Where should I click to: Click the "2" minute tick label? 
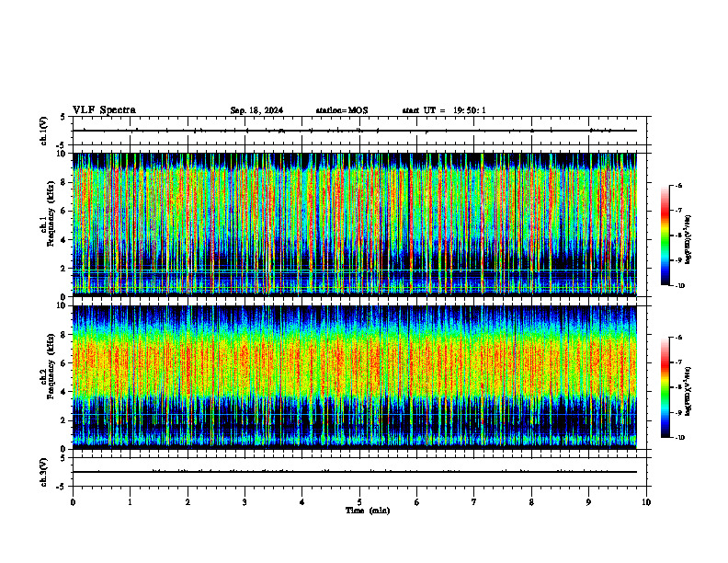tap(188, 502)
